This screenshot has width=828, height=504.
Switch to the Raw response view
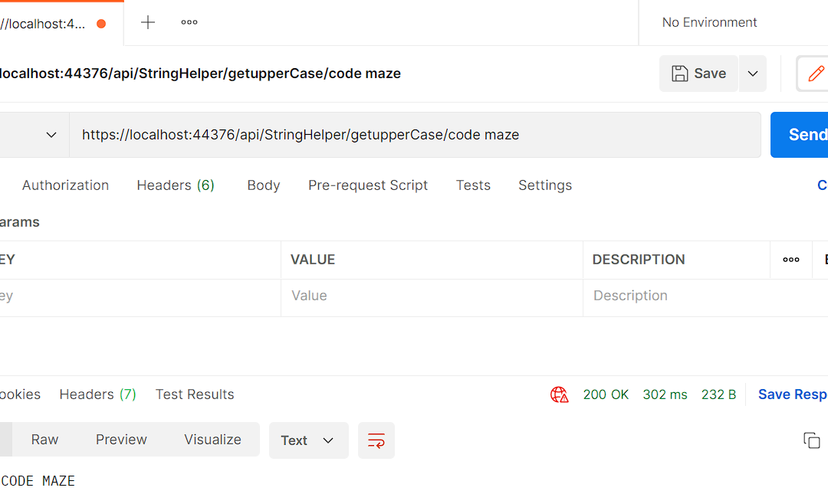click(x=44, y=440)
